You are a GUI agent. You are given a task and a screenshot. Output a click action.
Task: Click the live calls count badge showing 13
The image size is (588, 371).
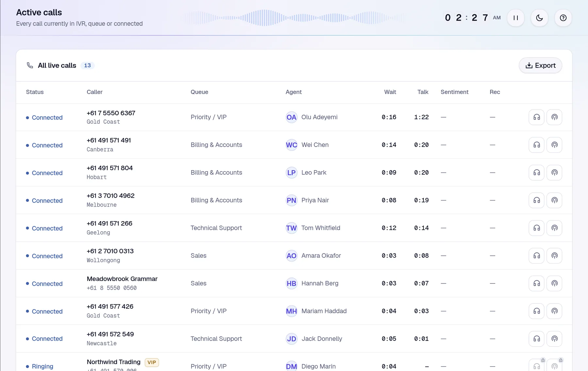(87, 65)
